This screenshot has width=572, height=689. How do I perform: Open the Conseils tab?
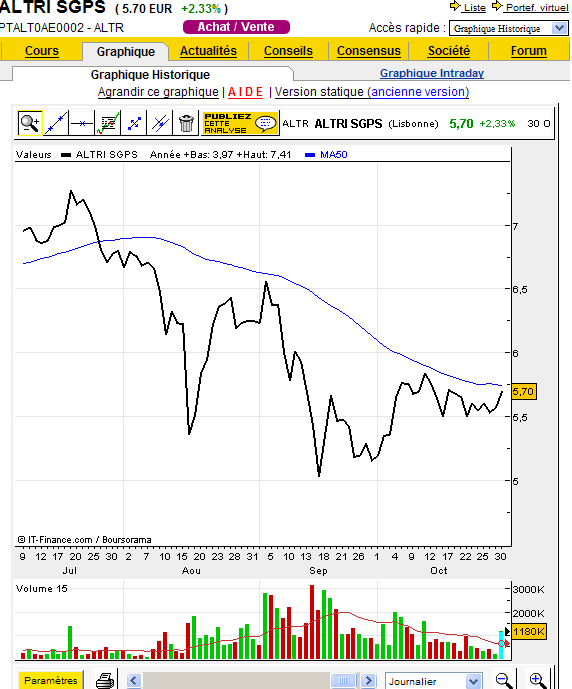click(288, 51)
